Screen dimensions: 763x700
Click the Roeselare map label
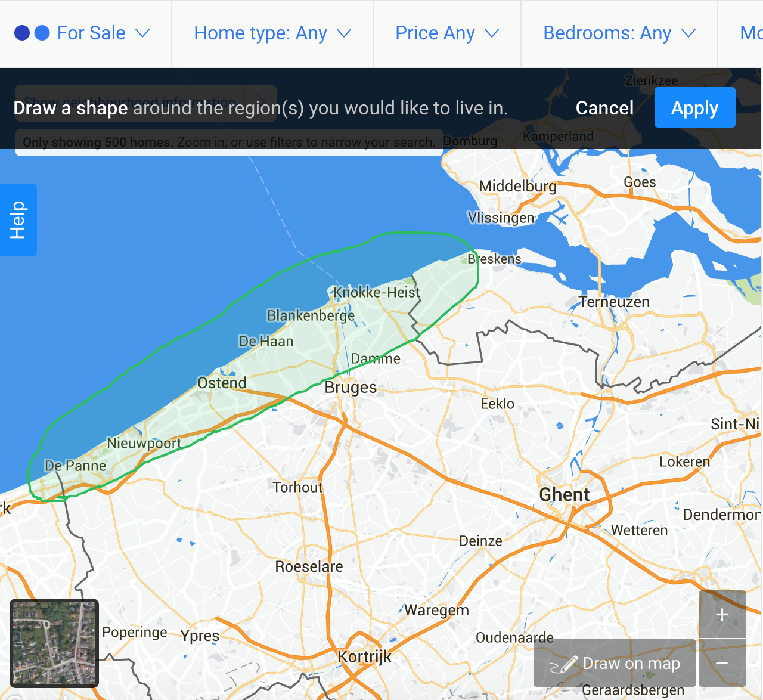click(x=309, y=566)
